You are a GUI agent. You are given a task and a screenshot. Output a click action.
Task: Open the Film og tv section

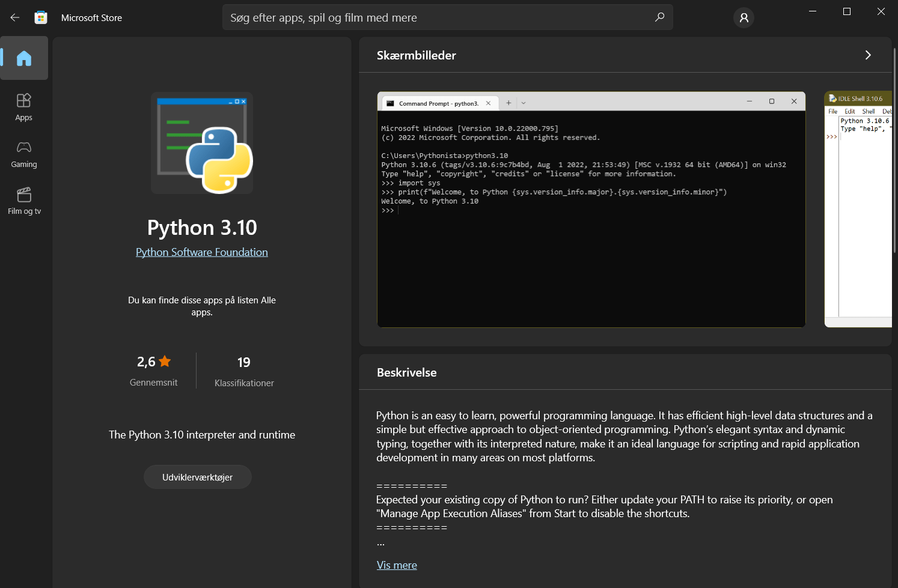click(24, 200)
